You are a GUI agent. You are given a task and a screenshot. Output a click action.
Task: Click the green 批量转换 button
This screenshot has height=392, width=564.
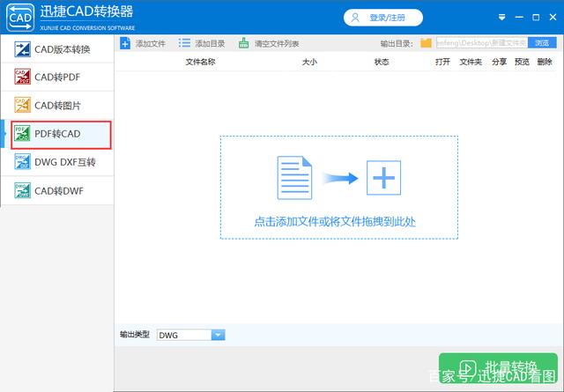[498, 368]
